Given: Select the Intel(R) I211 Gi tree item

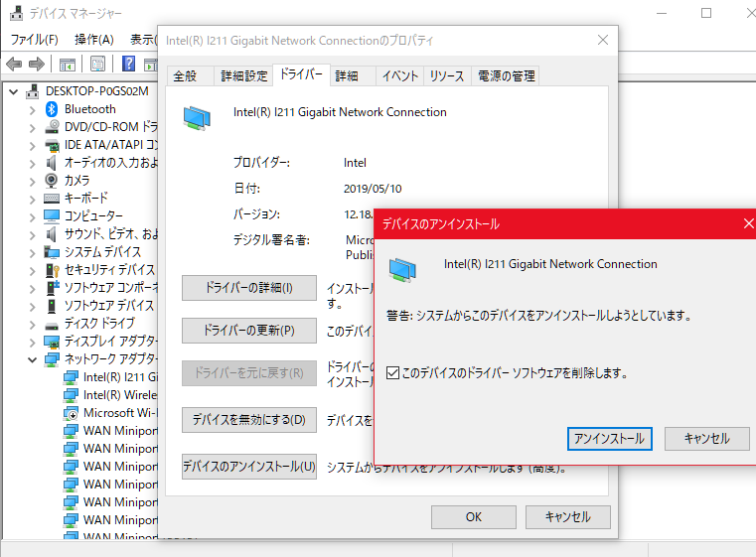Looking at the screenshot, I should pyautogui.click(x=110, y=377).
